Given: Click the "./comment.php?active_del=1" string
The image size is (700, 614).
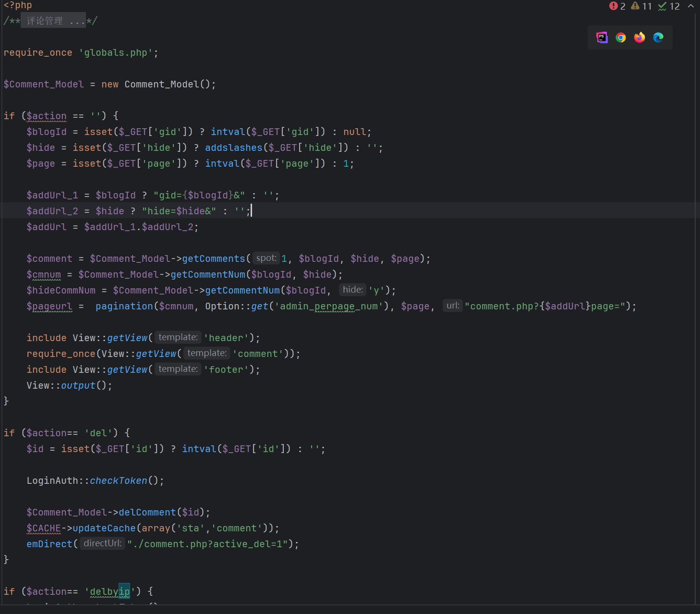Looking at the screenshot, I should (208, 544).
